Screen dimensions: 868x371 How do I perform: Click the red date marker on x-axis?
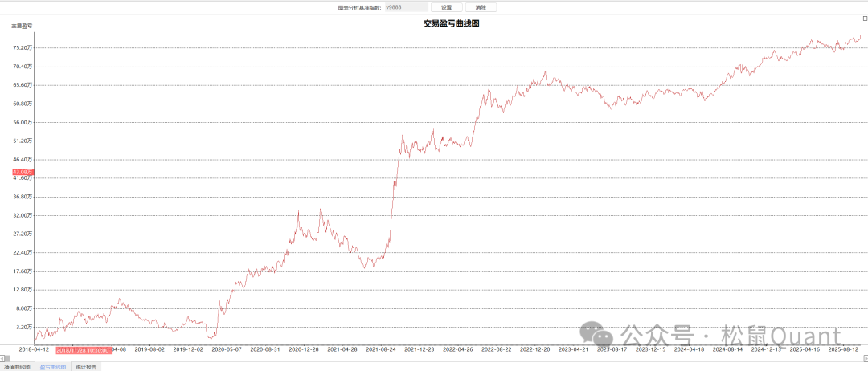pos(84,349)
